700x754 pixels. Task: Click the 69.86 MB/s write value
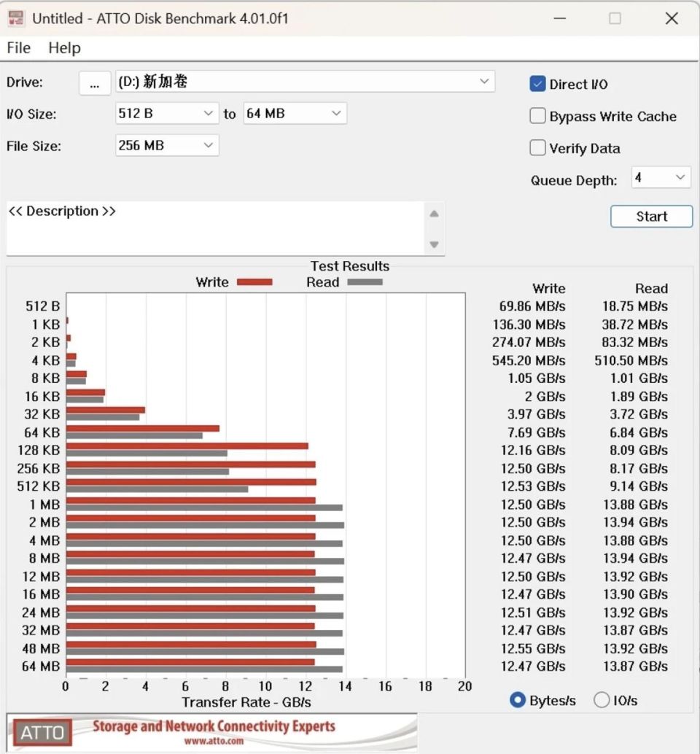(532, 306)
